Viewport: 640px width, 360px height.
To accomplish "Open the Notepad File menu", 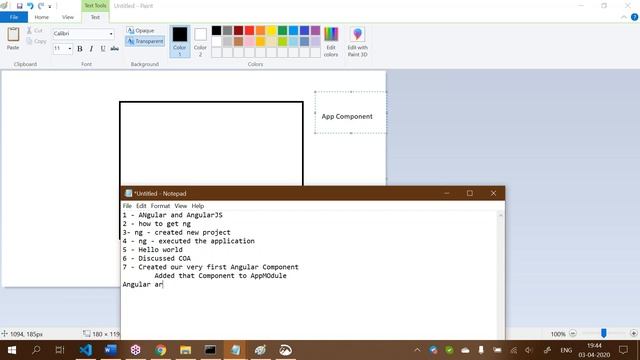I will coord(127,206).
